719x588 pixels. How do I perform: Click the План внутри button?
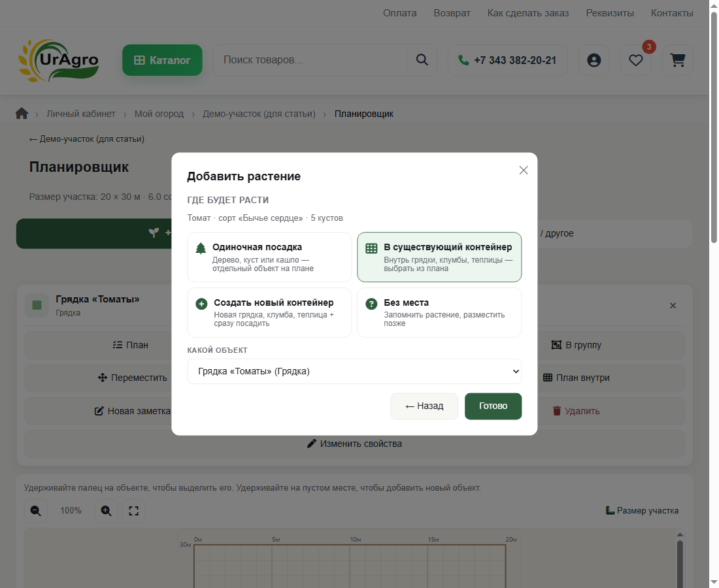(576, 378)
